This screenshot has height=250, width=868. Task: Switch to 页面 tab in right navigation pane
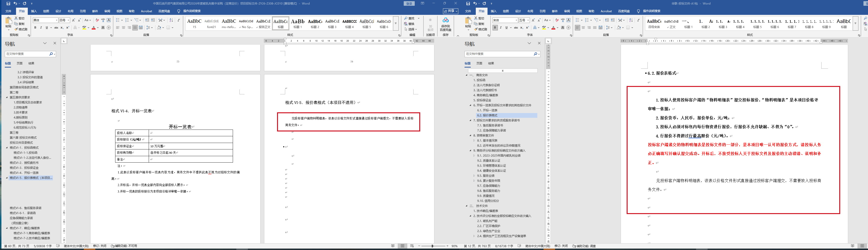pyautogui.click(x=479, y=63)
